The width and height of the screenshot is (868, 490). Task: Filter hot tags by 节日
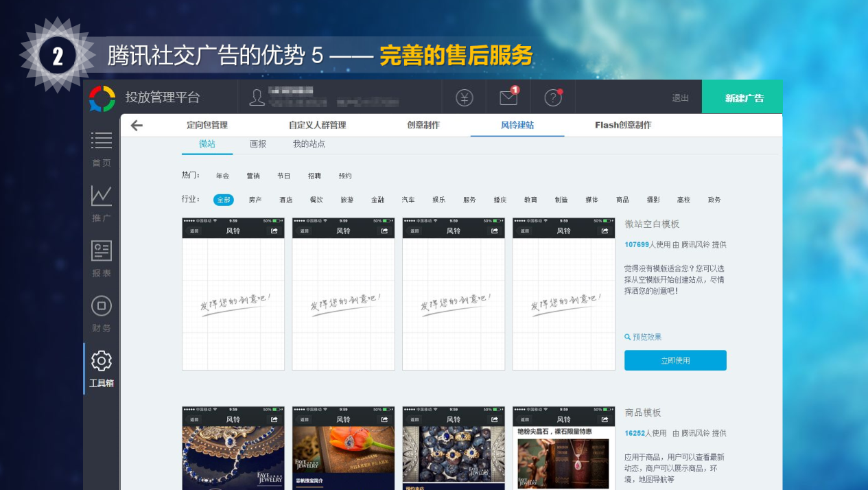coord(284,176)
